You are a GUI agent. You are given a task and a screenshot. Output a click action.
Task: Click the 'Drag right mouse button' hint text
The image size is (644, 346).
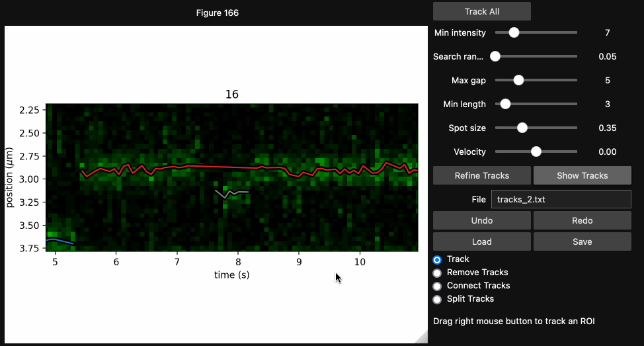click(x=514, y=322)
